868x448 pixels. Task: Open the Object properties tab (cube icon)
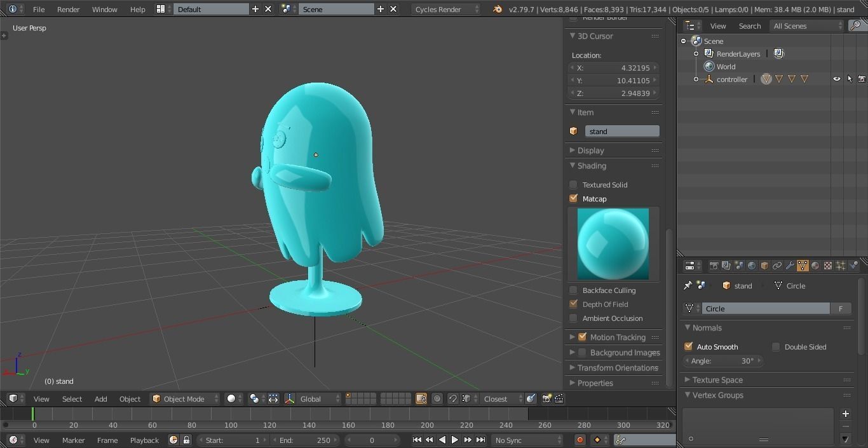click(x=764, y=266)
